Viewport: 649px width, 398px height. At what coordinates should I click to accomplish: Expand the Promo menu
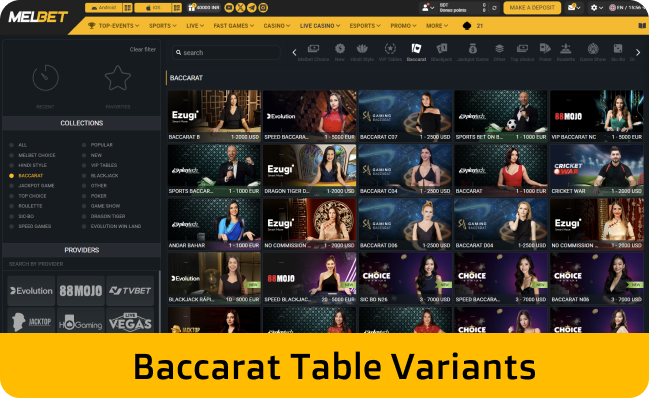403,26
